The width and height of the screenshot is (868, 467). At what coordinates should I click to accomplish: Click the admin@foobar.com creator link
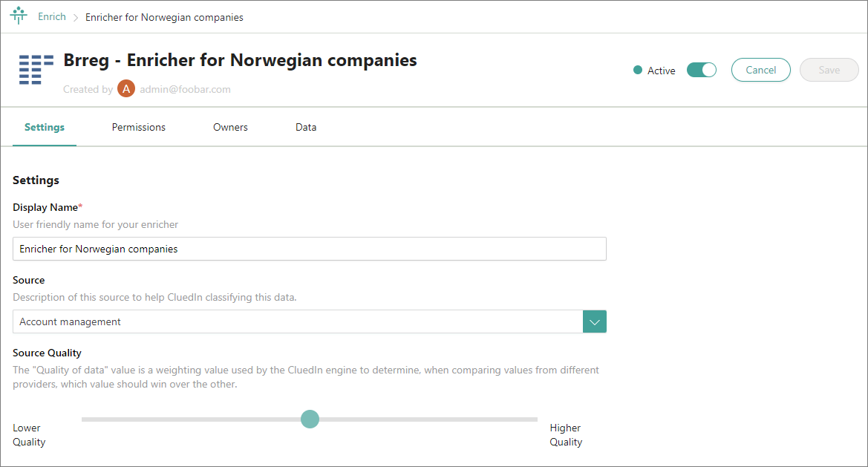click(x=185, y=89)
